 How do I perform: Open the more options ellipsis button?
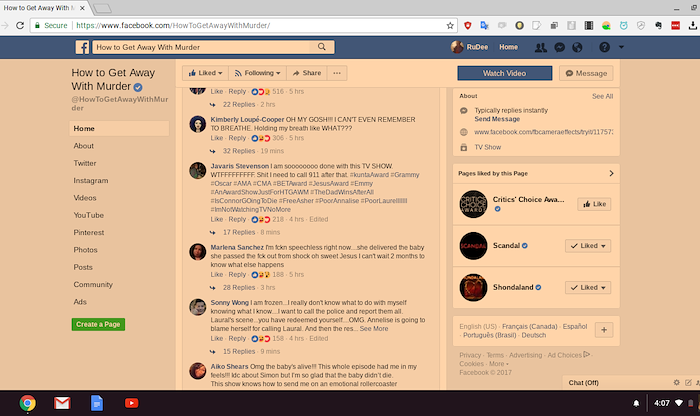(x=337, y=73)
